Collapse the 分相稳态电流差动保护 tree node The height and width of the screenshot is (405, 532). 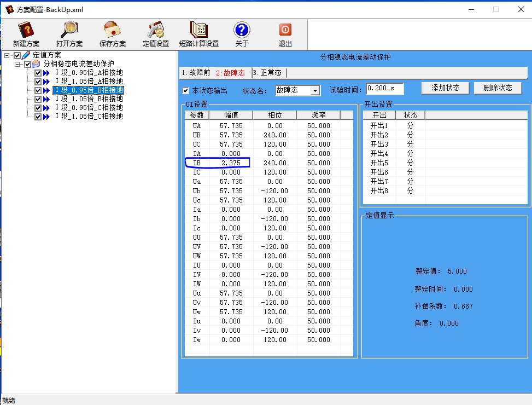tap(17, 64)
